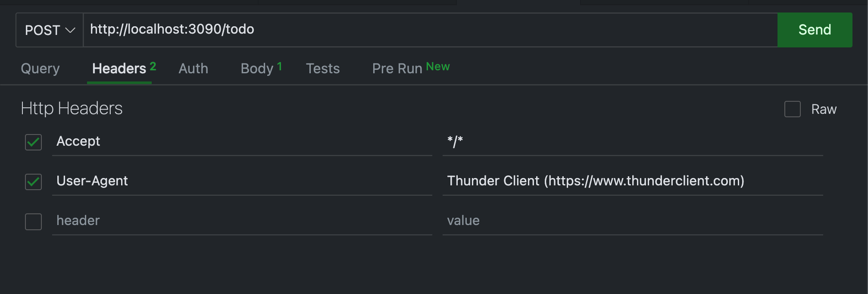
Task: Switch to the Body tab
Action: pos(257,69)
